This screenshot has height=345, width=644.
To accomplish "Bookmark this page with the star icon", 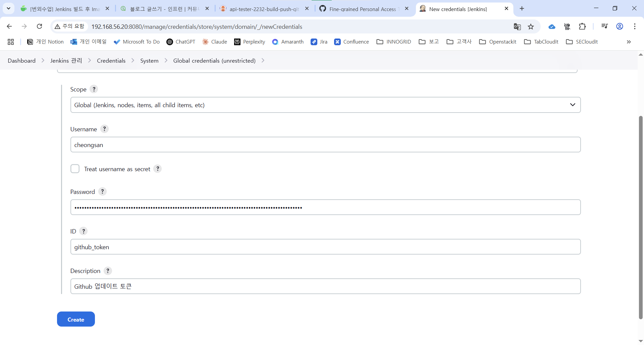I will point(531,26).
